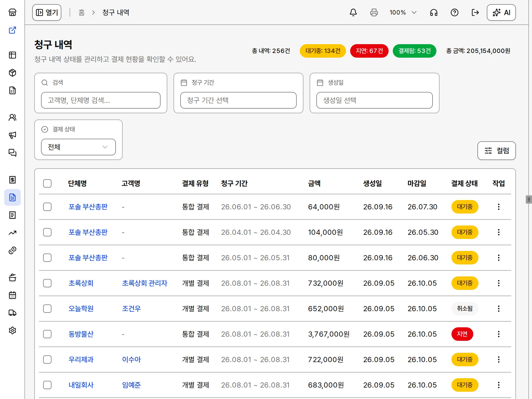
Task: Open the clipboard list sidebar icon
Action: [12, 215]
